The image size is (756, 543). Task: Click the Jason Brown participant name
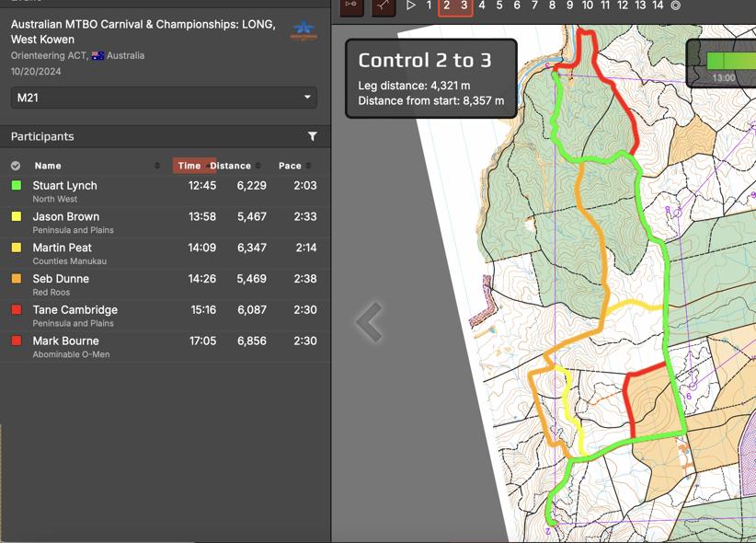(66, 216)
